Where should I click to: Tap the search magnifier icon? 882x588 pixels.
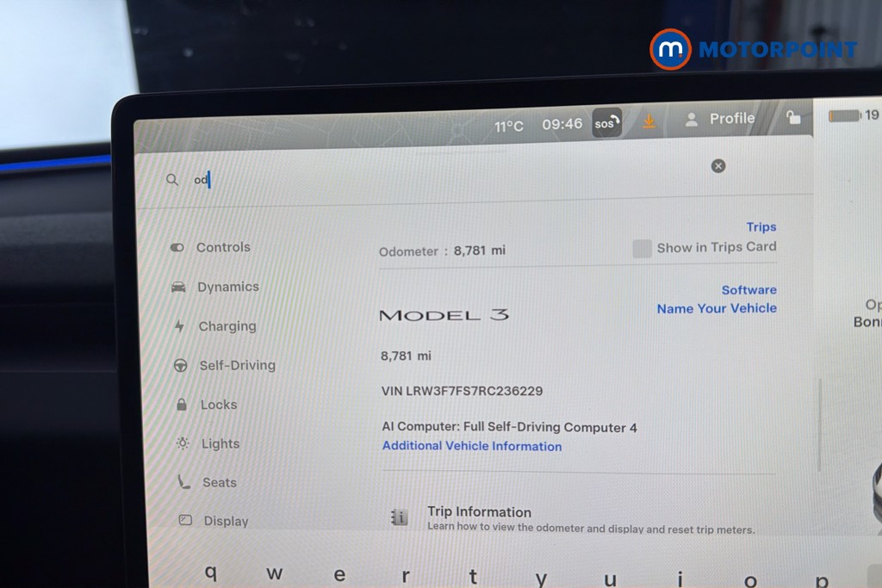coord(172,180)
